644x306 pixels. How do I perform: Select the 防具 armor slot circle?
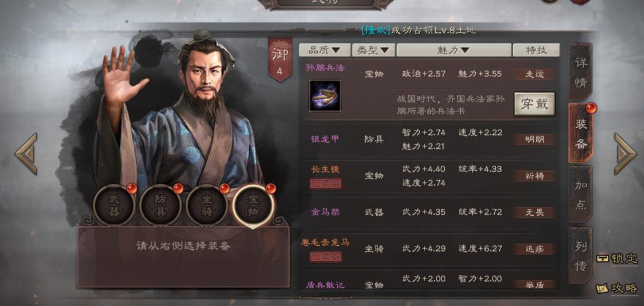(161, 205)
